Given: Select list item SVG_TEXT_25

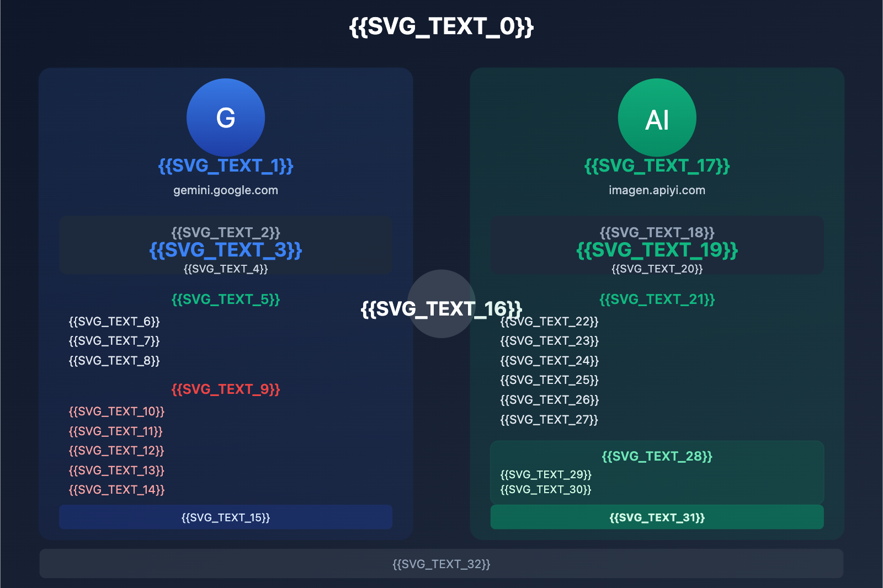Looking at the screenshot, I should [549, 380].
